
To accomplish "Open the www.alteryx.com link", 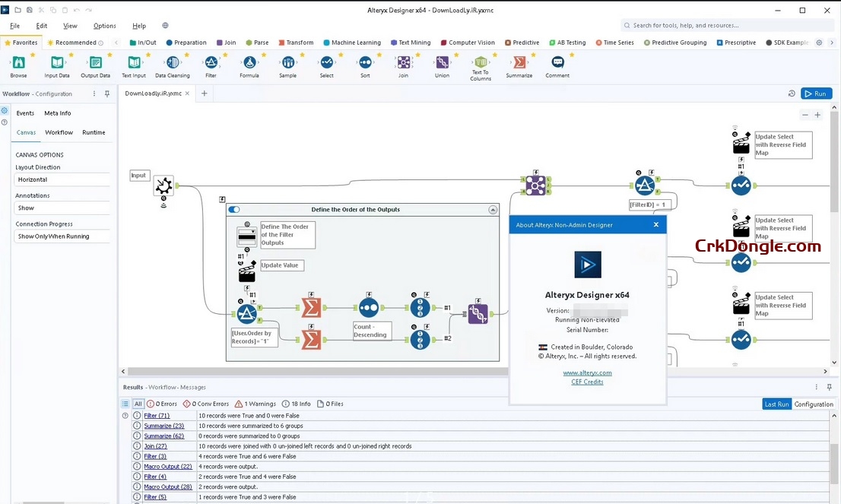I will pos(587,372).
